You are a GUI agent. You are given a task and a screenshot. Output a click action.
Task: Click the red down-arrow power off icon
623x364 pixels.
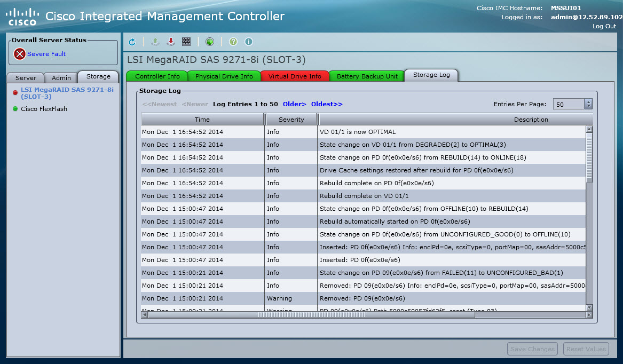[171, 42]
